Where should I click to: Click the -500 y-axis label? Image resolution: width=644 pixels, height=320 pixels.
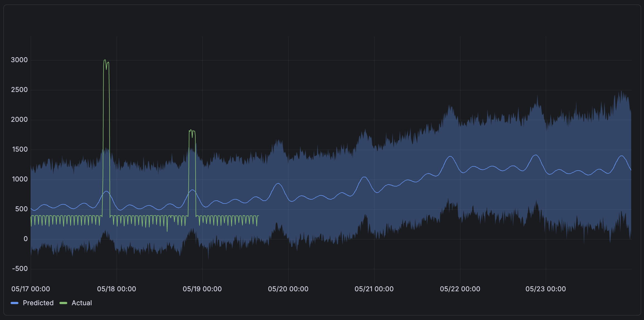(20, 269)
